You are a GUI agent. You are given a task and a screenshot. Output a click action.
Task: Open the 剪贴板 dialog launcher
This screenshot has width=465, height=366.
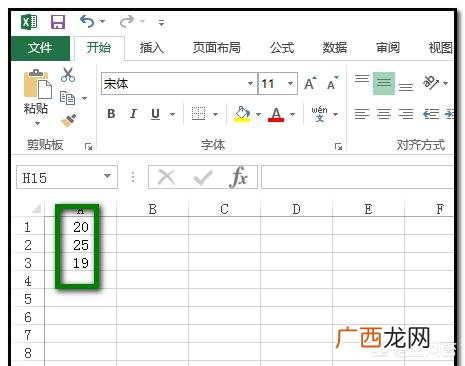pyautogui.click(x=88, y=146)
